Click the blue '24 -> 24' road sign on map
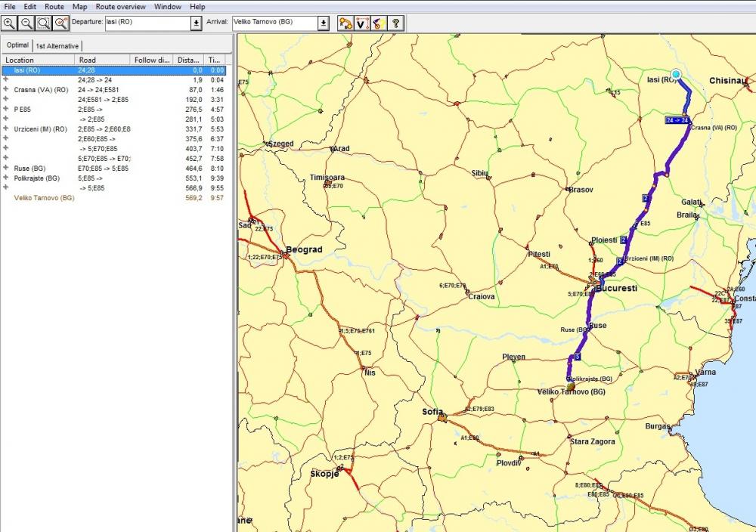The image size is (756, 532). [x=677, y=120]
